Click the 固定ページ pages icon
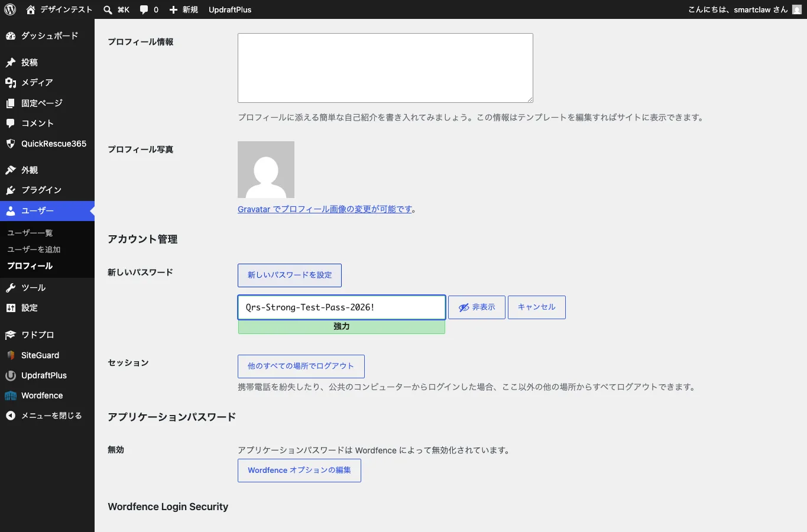This screenshot has height=532, width=807. (11, 103)
